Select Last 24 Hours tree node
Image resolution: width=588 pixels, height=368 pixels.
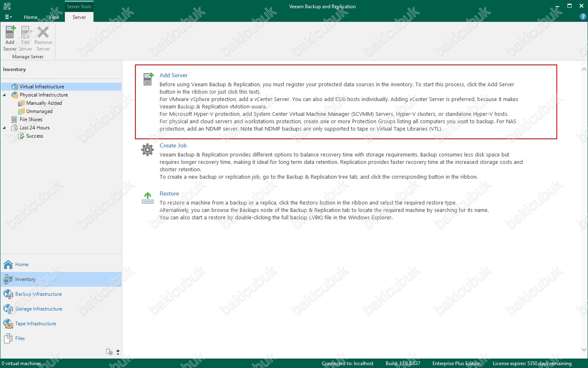coord(34,128)
